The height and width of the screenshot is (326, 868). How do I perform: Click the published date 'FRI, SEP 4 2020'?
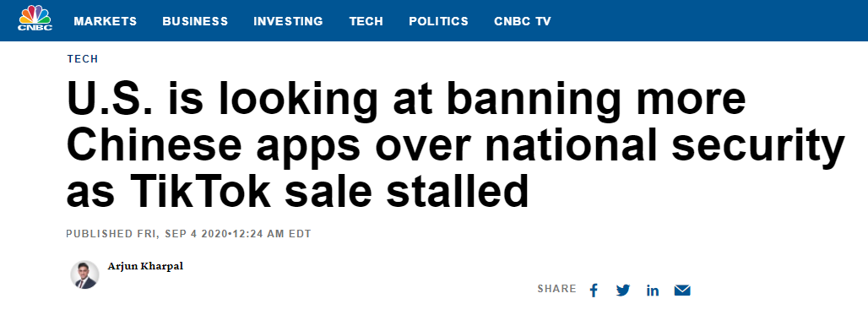(182, 234)
